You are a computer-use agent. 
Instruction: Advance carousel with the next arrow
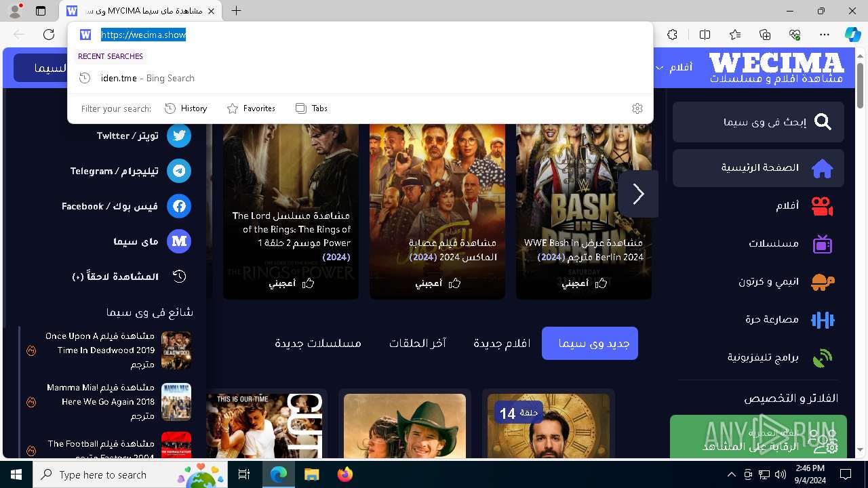point(638,194)
